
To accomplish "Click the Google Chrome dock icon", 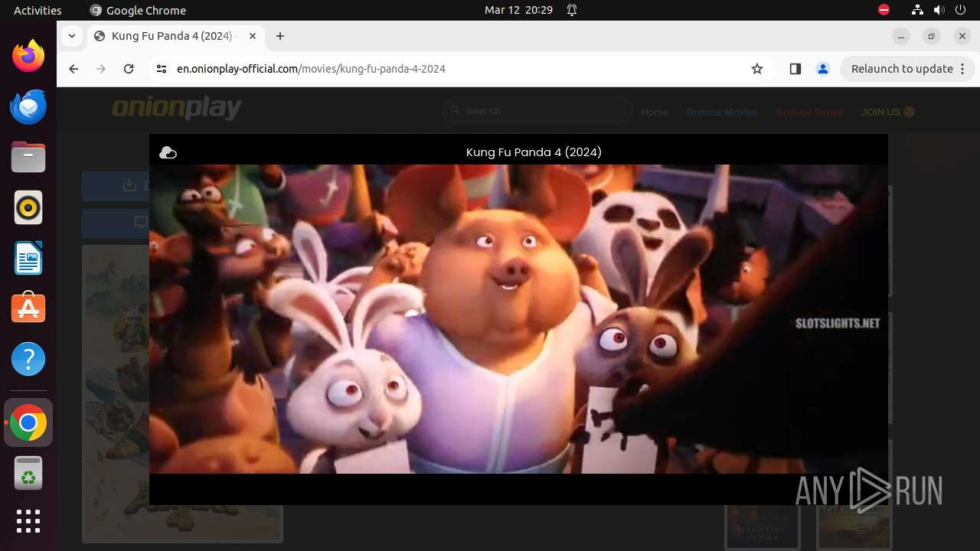I will pyautogui.click(x=28, y=423).
